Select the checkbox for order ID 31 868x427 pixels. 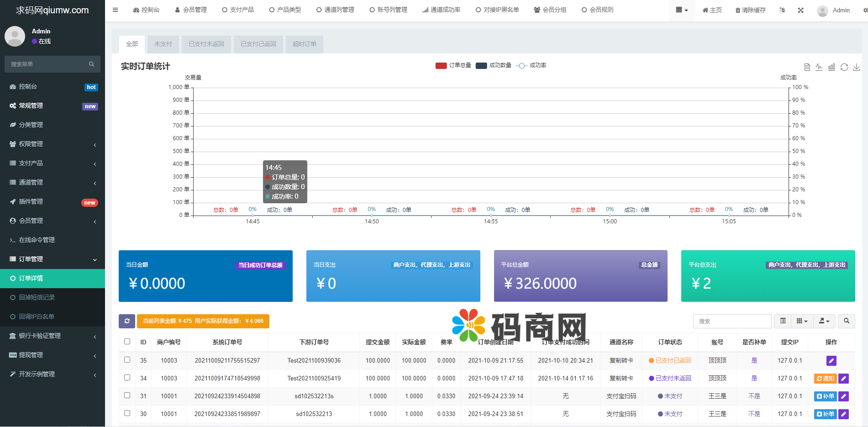click(x=127, y=395)
